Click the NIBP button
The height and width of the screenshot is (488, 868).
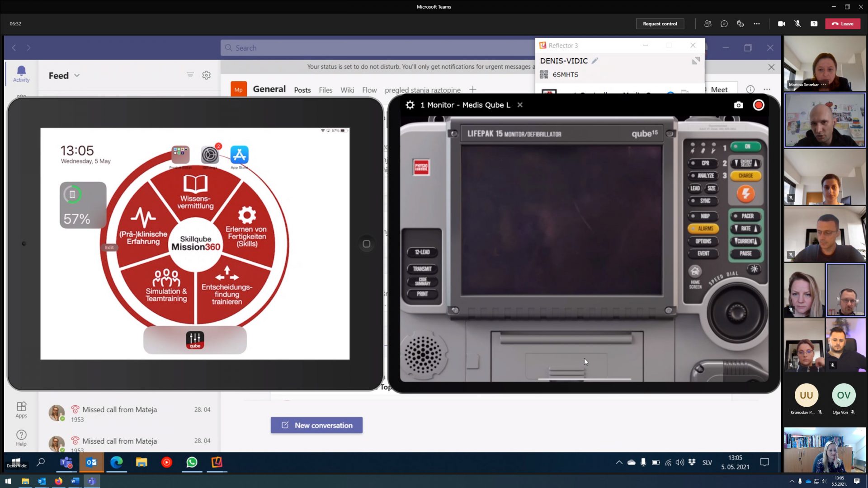703,216
